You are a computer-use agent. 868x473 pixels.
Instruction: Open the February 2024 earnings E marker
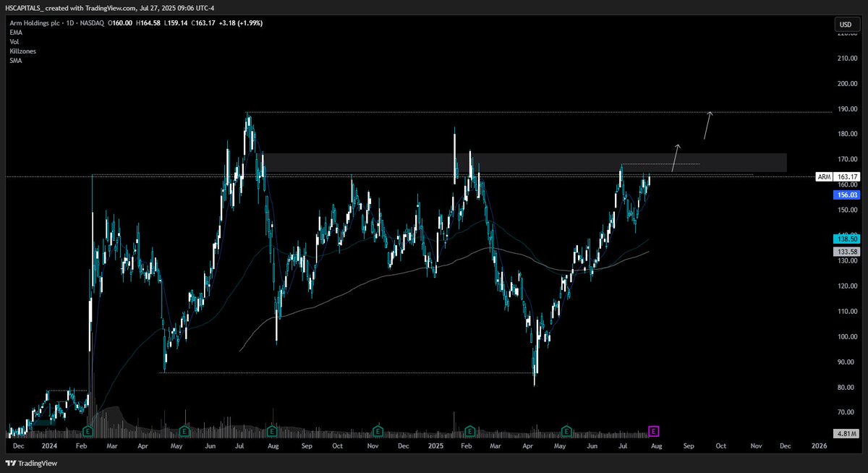point(88,431)
